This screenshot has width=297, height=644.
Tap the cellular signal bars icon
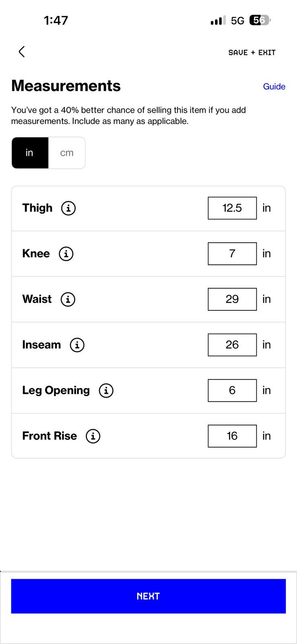point(218,21)
